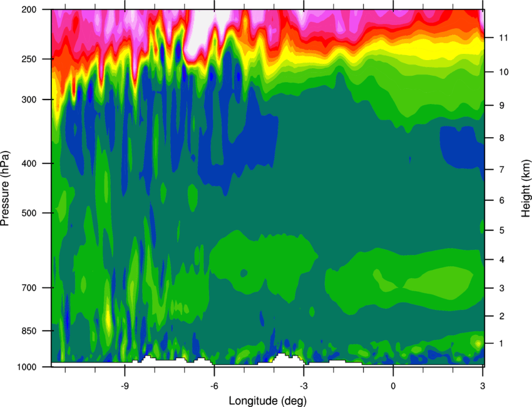Click the '300' pressure axis label
532x407 pixels.
[29, 100]
